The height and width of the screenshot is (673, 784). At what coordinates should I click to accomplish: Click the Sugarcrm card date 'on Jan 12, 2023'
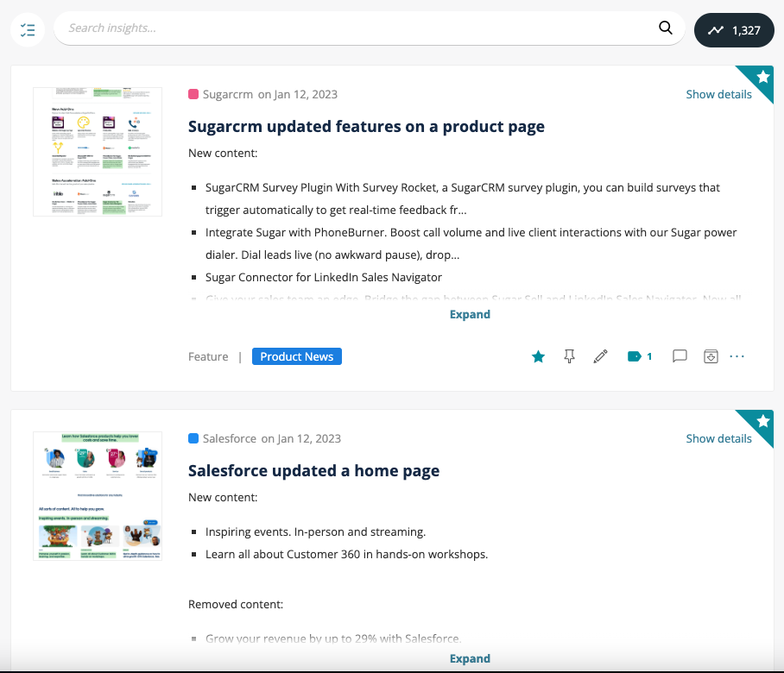pyautogui.click(x=298, y=94)
